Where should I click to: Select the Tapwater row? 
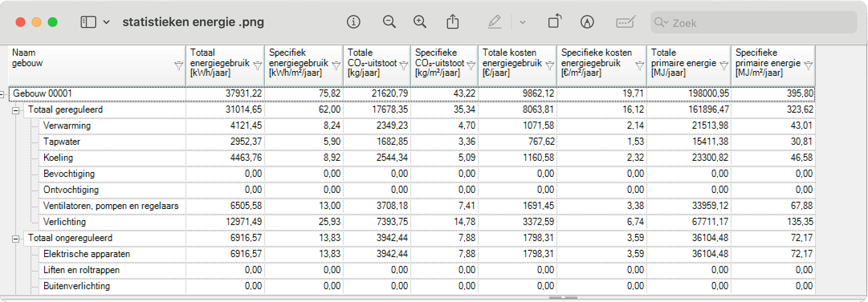tap(427, 142)
